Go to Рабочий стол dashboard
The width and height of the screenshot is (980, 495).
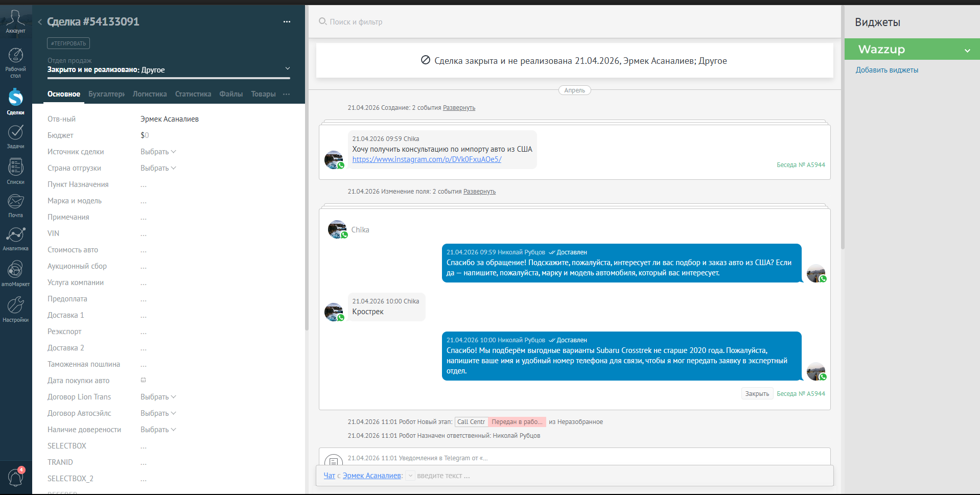(15, 63)
